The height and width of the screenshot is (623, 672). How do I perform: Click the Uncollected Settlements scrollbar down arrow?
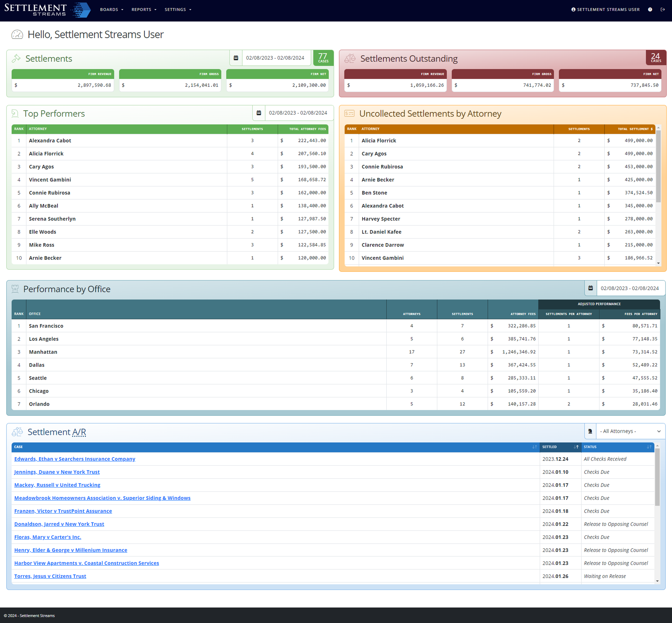click(x=658, y=263)
